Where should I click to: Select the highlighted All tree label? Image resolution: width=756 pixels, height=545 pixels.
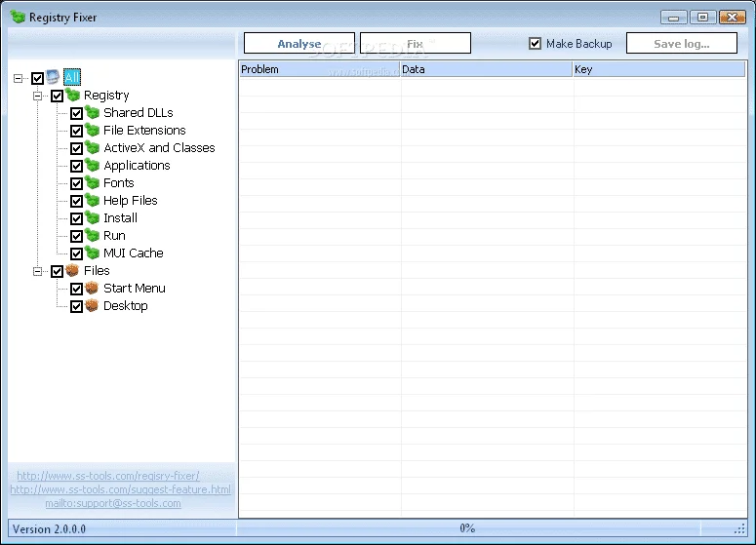point(72,77)
